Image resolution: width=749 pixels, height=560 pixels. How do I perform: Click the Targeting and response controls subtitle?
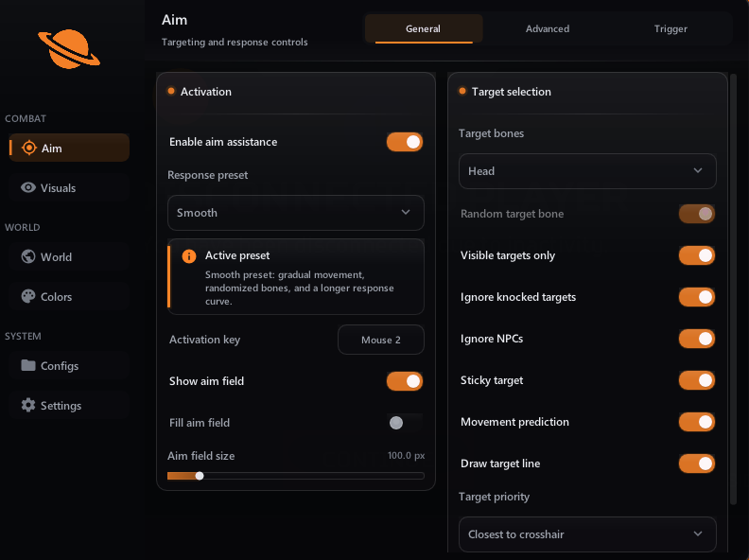(x=235, y=42)
